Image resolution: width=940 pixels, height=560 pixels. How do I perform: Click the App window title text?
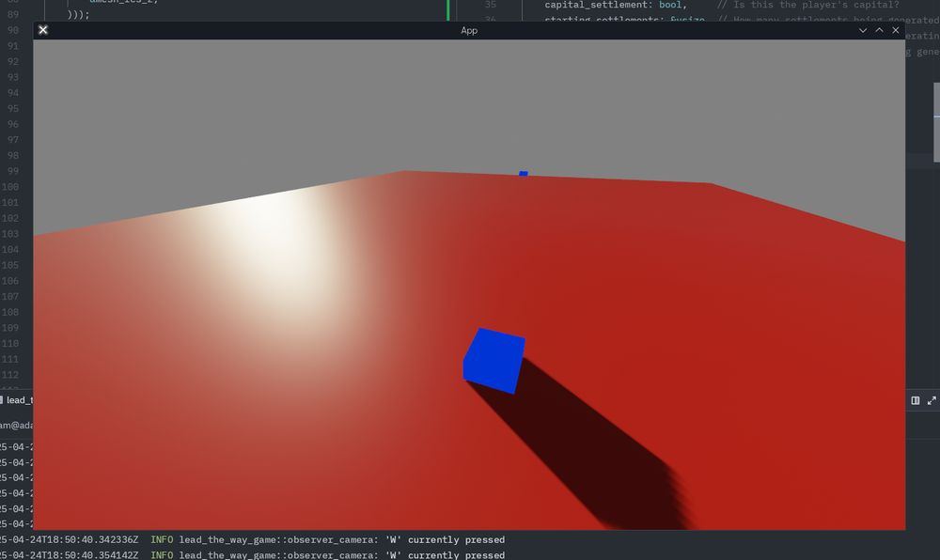(469, 31)
